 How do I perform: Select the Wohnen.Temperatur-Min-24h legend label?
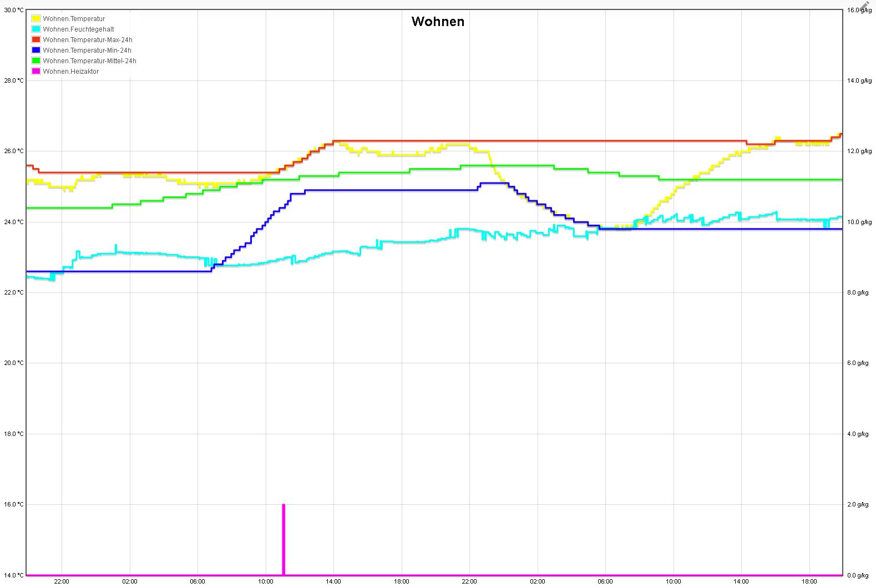click(x=87, y=50)
